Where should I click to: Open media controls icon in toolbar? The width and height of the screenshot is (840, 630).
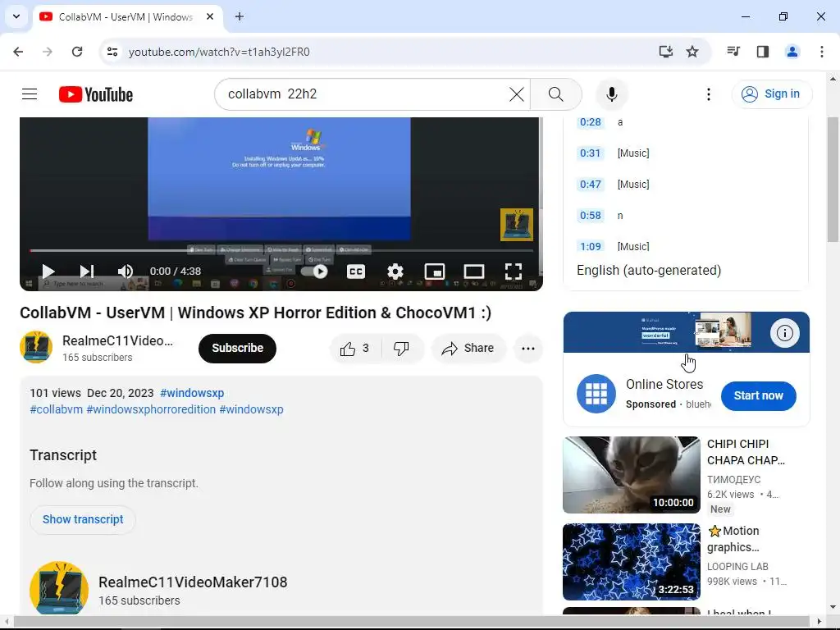(733, 52)
